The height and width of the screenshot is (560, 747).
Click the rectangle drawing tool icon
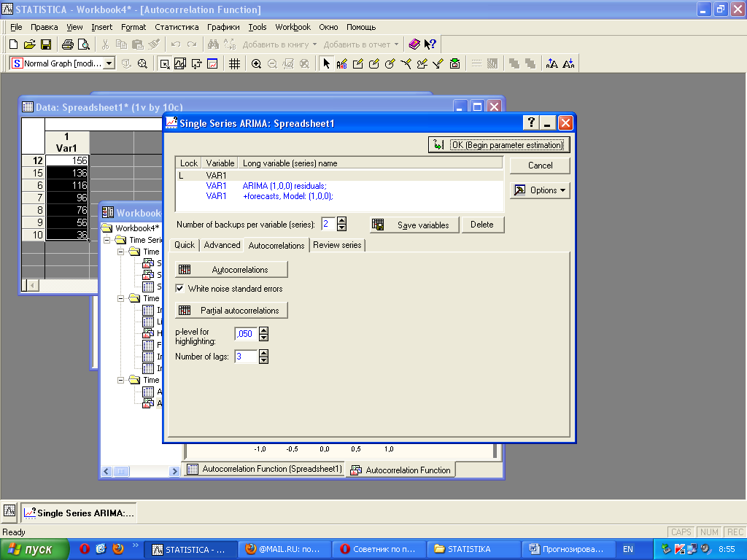[x=358, y=64]
